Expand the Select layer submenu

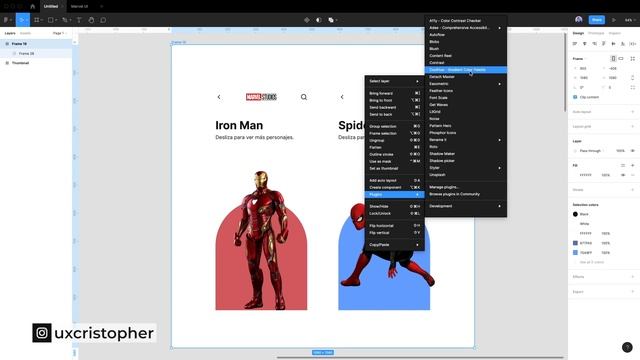[394, 81]
